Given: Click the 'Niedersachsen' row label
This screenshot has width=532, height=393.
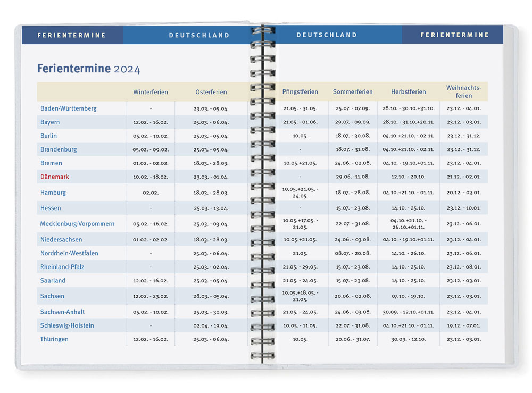Looking at the screenshot, I should 61,240.
